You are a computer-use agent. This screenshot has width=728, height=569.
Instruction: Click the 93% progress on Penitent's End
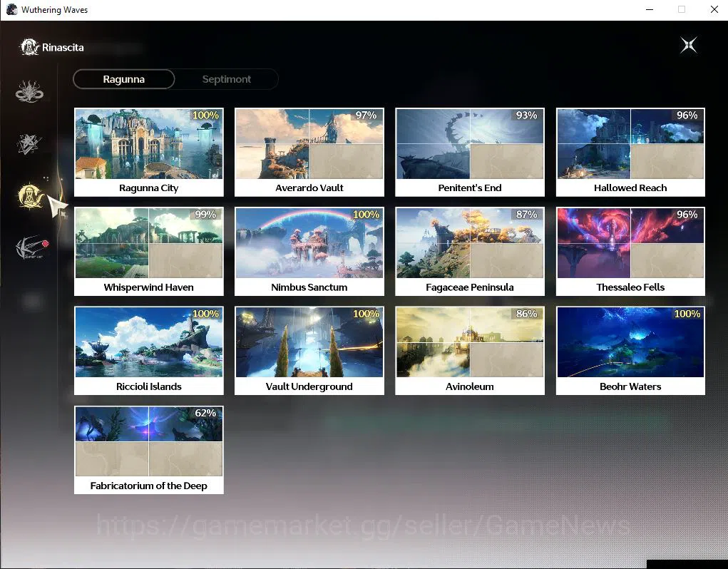click(x=526, y=115)
